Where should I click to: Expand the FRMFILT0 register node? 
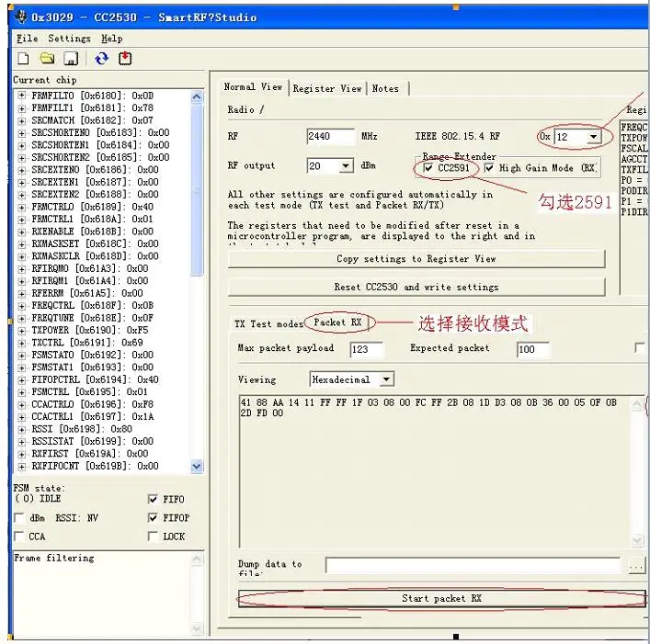21,96
